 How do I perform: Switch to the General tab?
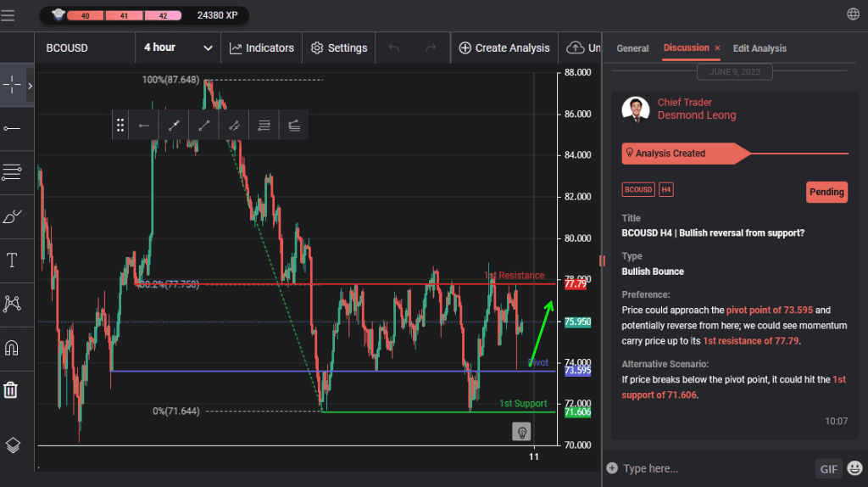(x=632, y=48)
